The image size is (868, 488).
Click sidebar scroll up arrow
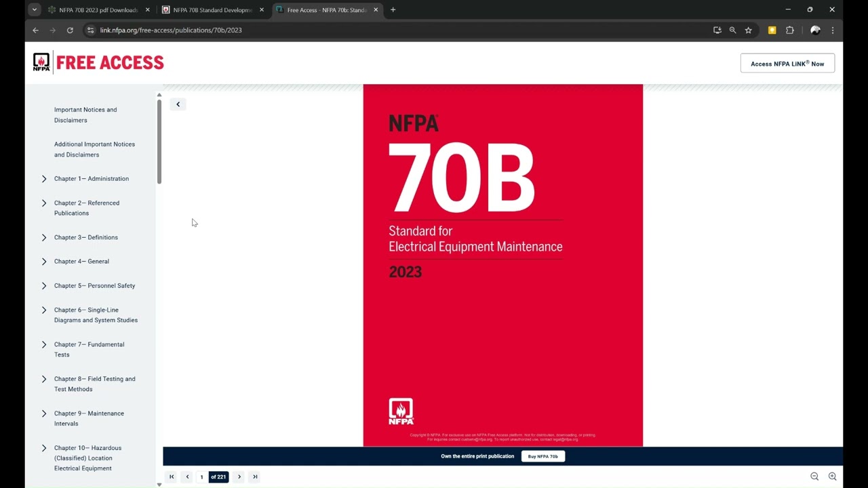[x=159, y=95]
